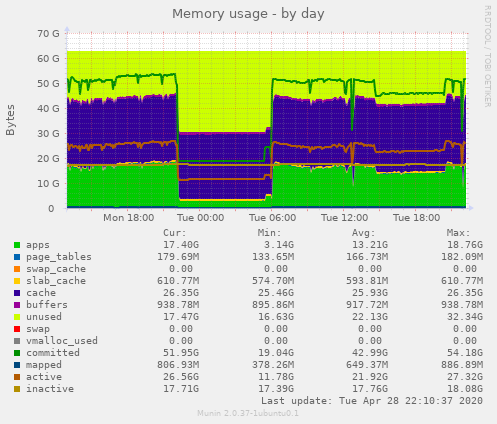Click the vmalloc_used gray legend swatch
This screenshot has height=424, width=497.
(x=17, y=341)
